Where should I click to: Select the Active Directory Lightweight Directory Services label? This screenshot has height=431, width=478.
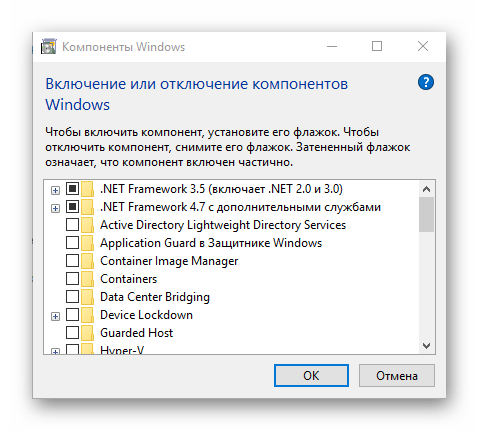click(x=223, y=225)
